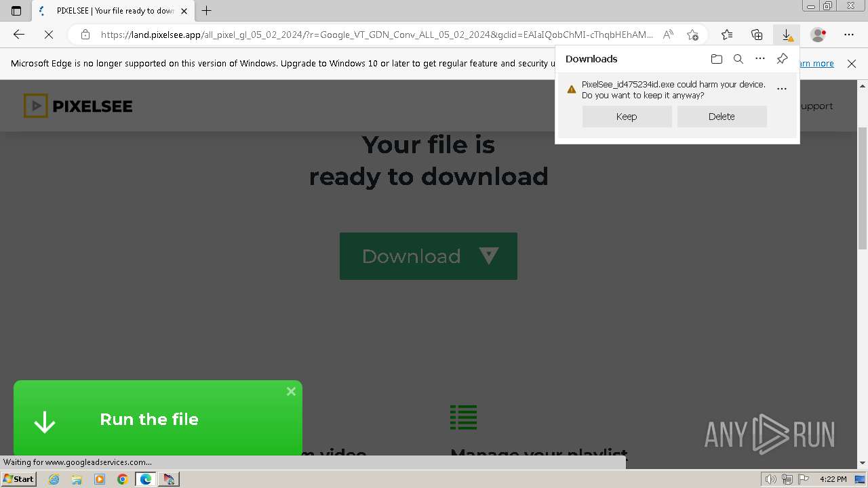
Task: Click the download warning triangle icon
Action: [x=572, y=89]
